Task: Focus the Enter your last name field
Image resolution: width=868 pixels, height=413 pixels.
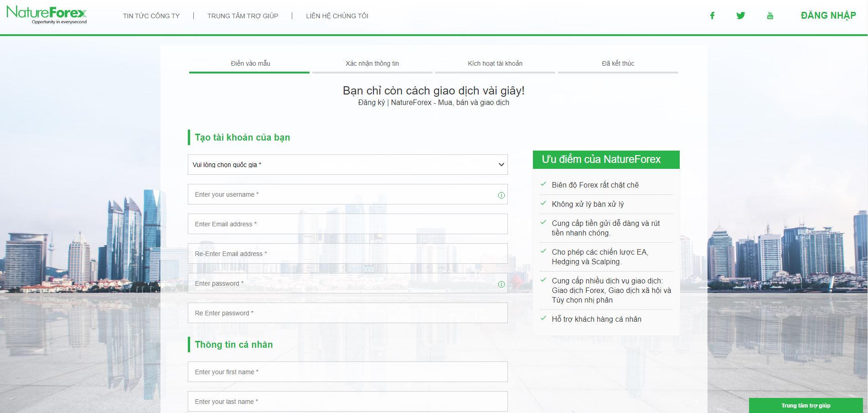Action: 348,402
